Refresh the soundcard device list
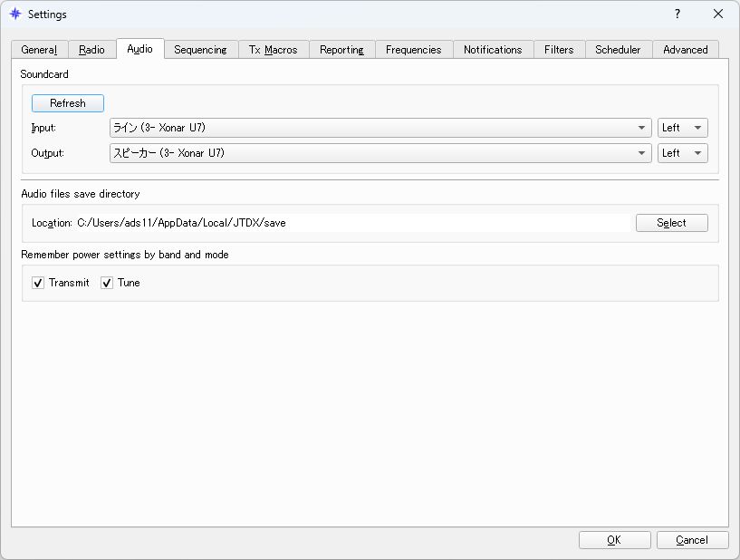 tap(67, 102)
